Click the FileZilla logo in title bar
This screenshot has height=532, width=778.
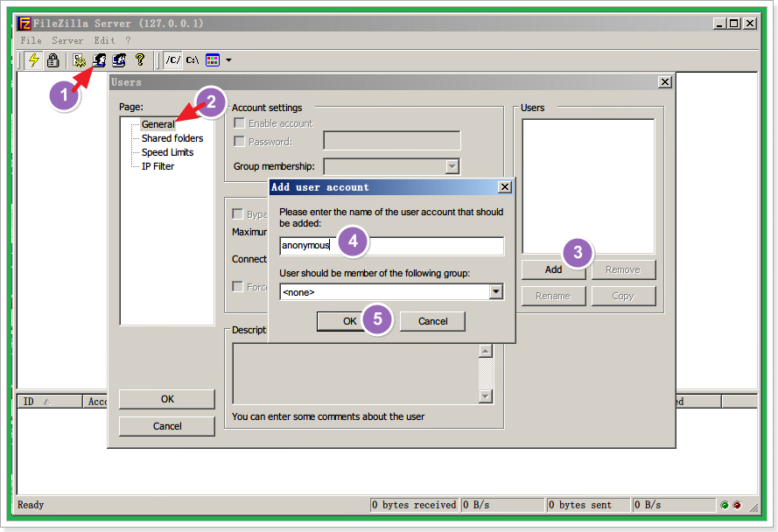click(x=25, y=24)
